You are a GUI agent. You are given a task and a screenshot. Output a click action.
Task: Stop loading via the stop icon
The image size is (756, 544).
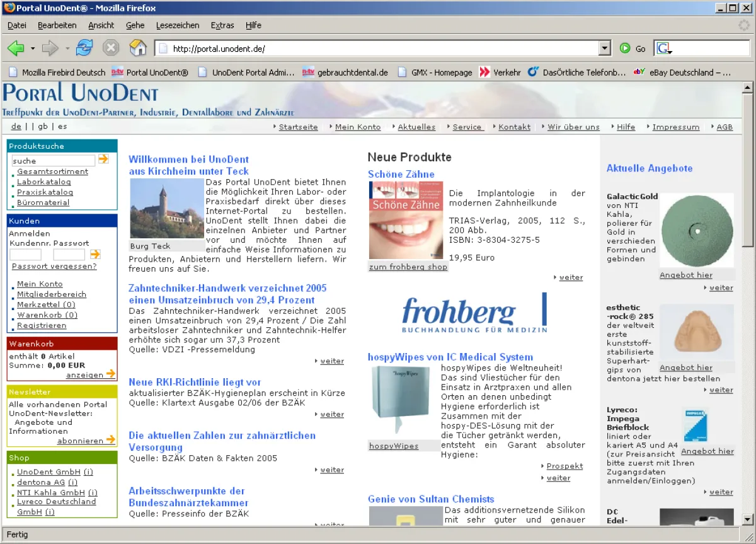coord(110,47)
